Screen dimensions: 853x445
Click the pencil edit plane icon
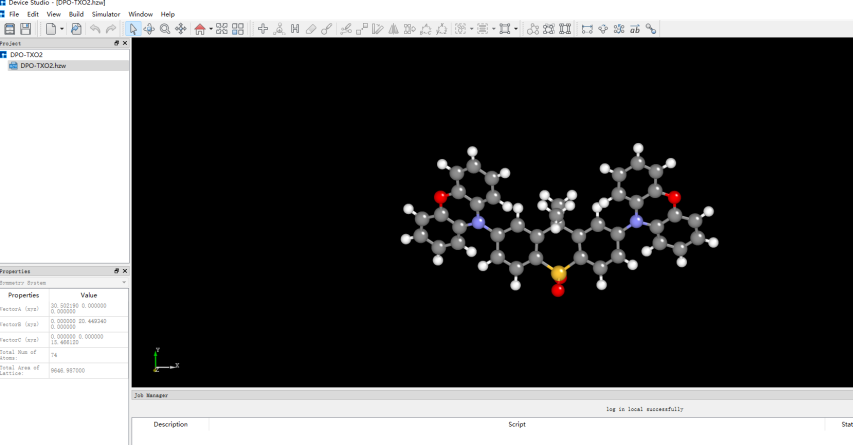pyautogui.click(x=378, y=29)
